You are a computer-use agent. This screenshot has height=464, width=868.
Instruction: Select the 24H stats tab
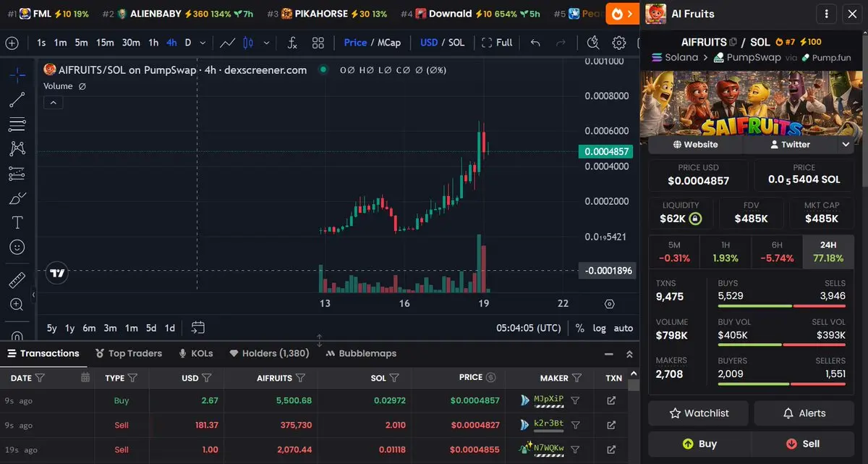pyautogui.click(x=828, y=250)
